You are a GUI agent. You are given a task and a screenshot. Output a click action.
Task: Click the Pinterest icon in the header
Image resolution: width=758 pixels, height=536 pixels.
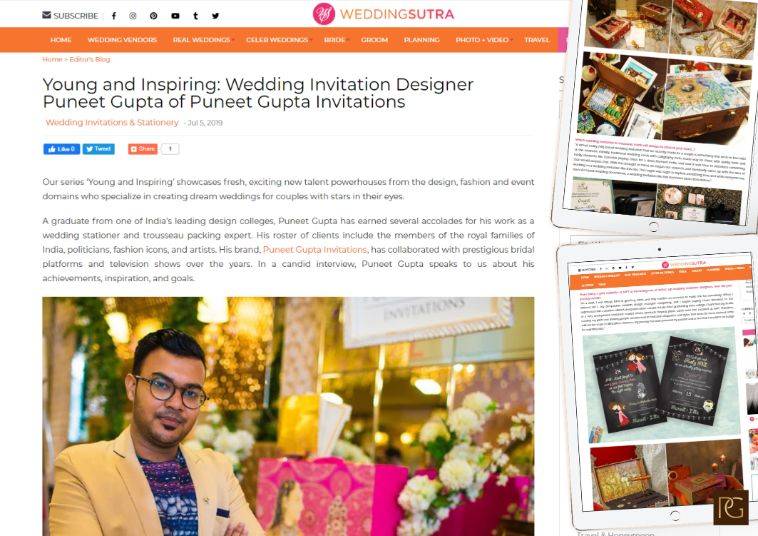point(154,16)
